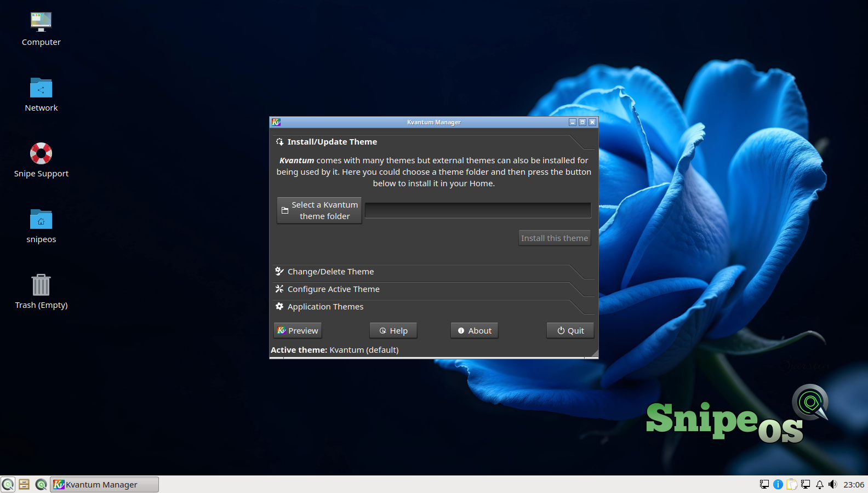The image size is (868, 493).
Task: Open the Kvantum theme Preview
Action: pyautogui.click(x=298, y=331)
